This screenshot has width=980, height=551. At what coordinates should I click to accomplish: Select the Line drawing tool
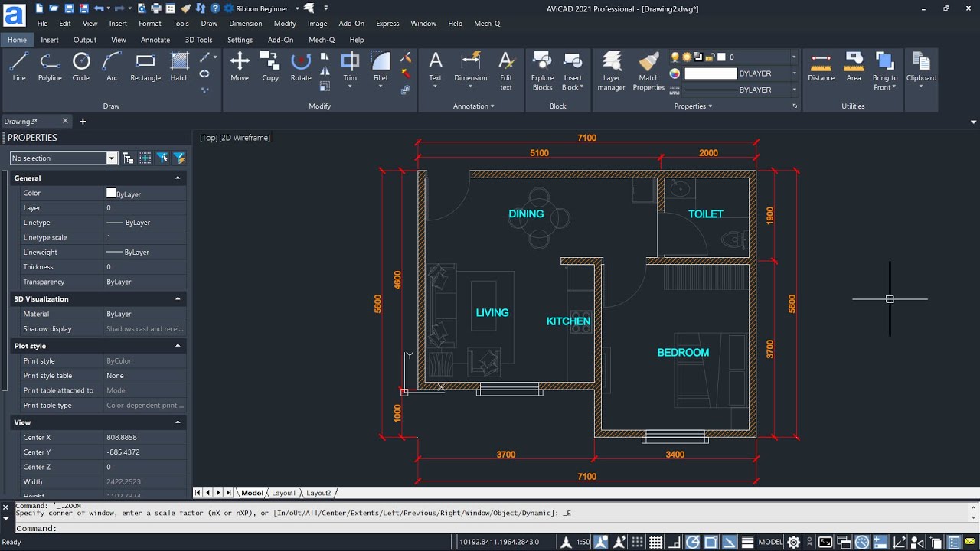click(x=19, y=67)
